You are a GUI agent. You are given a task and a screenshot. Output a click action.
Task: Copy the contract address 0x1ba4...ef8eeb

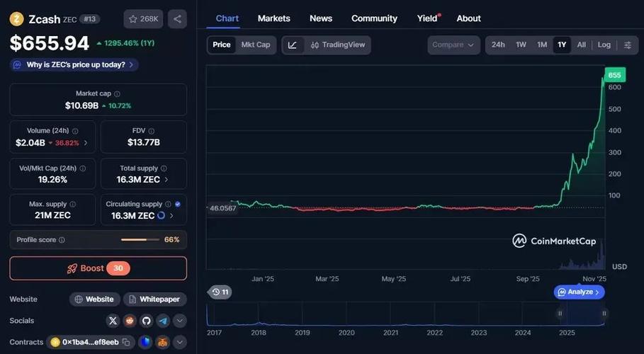click(125, 342)
